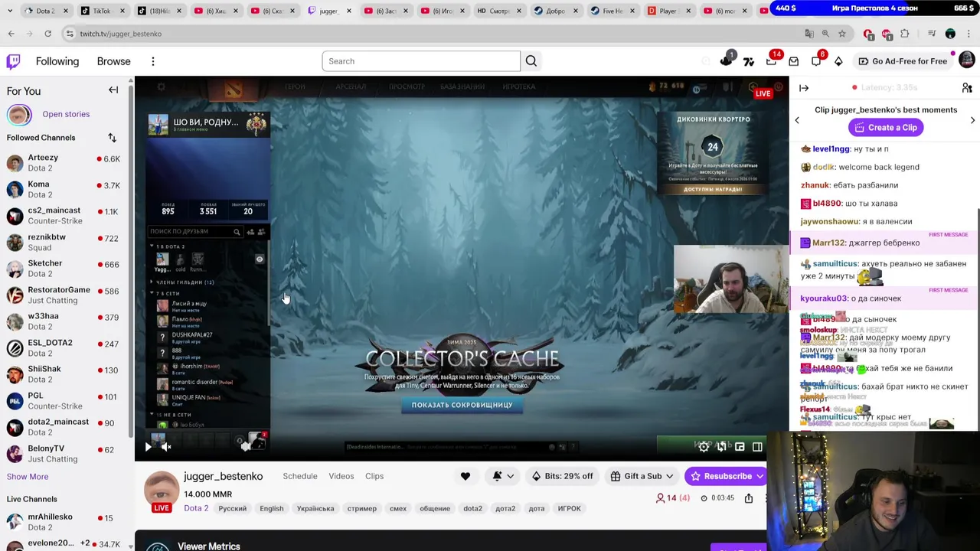
Task: Open ESL_DOTA2 channel in sidebar
Action: (x=64, y=347)
